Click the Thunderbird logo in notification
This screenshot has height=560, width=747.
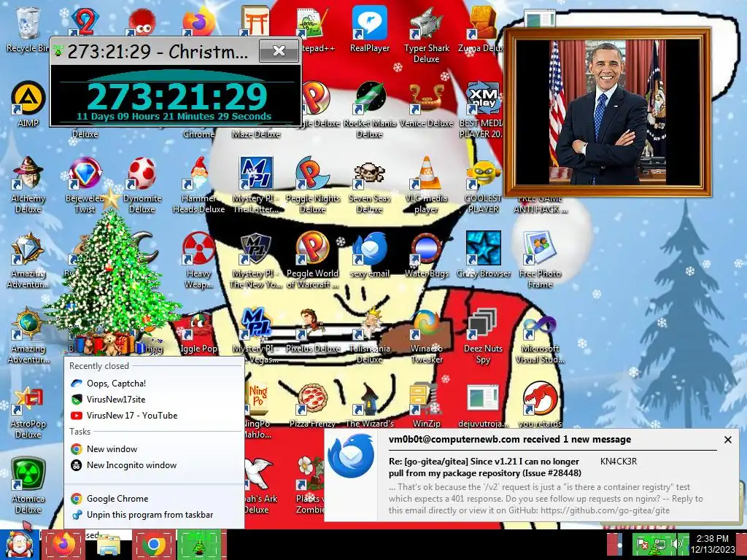(x=351, y=456)
